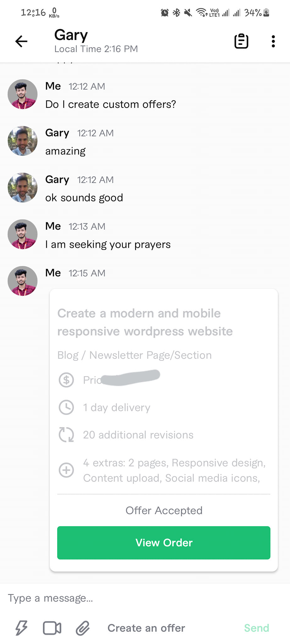Tap the Send button
The image size is (290, 644).
(x=257, y=628)
